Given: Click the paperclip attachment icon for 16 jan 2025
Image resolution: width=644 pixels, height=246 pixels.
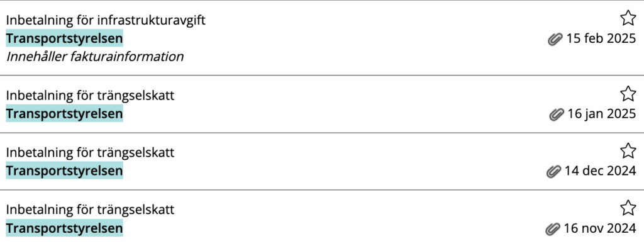Looking at the screenshot, I should [556, 114].
